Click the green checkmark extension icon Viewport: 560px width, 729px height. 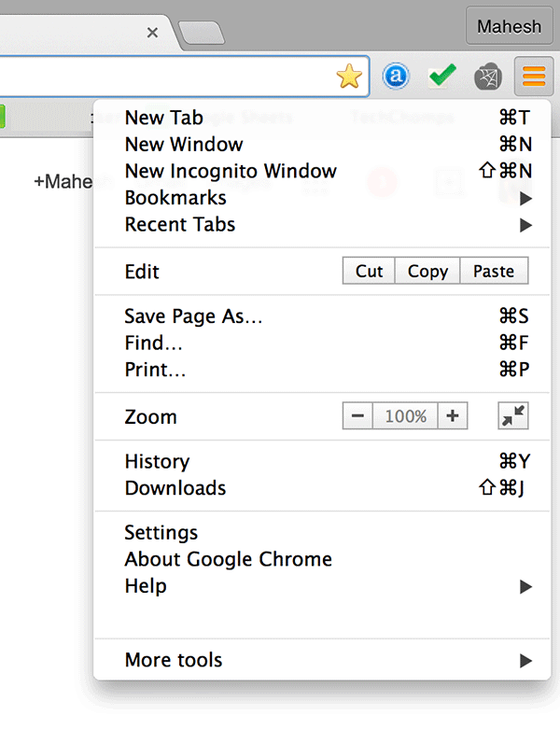tap(442, 76)
